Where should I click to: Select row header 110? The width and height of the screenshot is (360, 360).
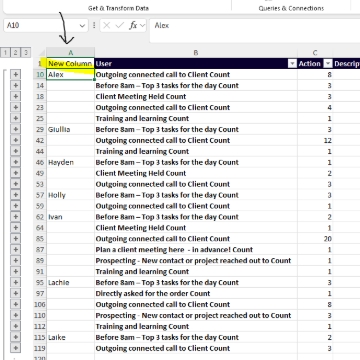(40, 315)
